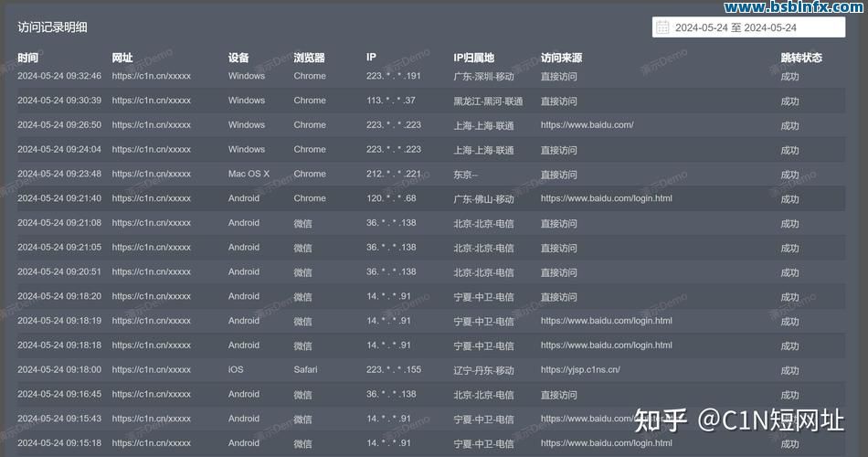Click IP 113.*.*.37 cell

(x=390, y=101)
